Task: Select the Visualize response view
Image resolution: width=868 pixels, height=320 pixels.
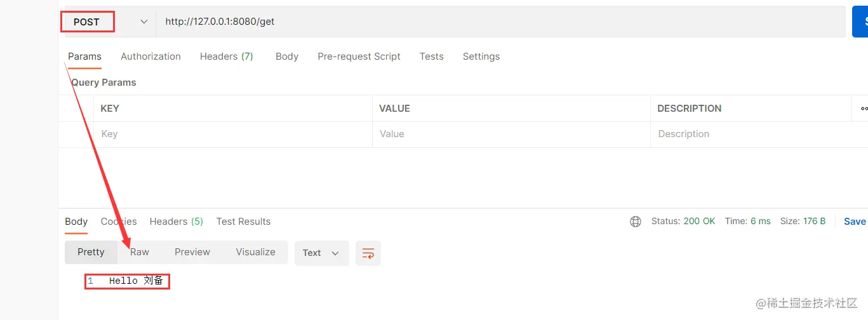Action: [x=255, y=252]
